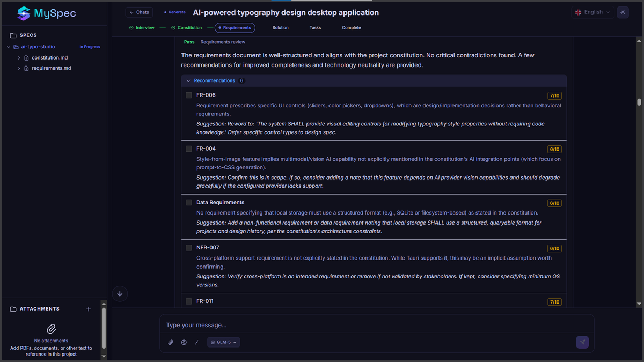This screenshot has width=644, height=362.
Task: Click the SPECS folder icon
Action: 13,35
